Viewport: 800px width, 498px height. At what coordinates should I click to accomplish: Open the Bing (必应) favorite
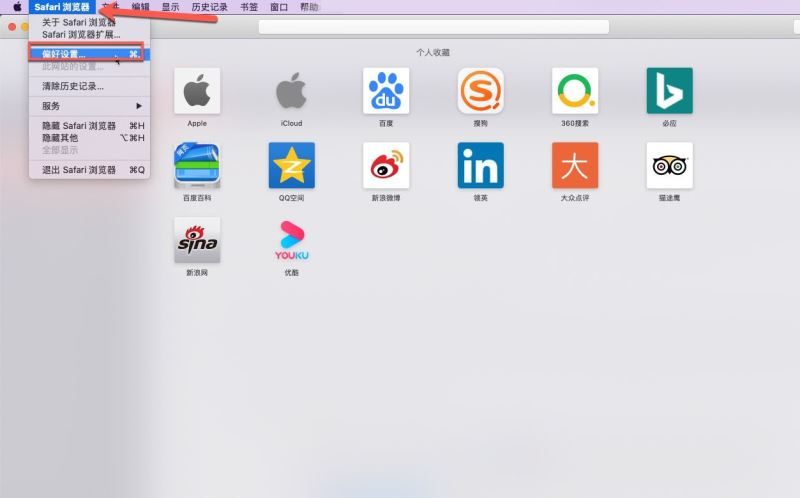(x=669, y=91)
